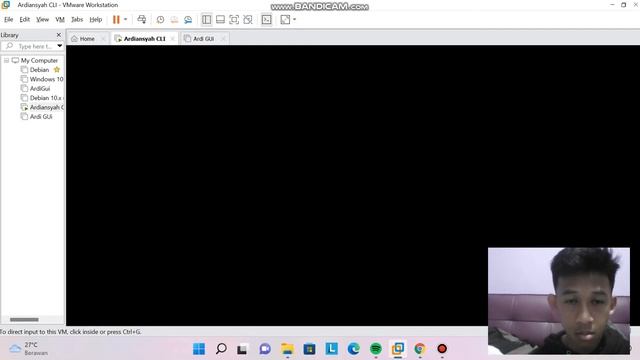
Task: Click the VMware application icon in the title bar
Action: (x=6, y=5)
